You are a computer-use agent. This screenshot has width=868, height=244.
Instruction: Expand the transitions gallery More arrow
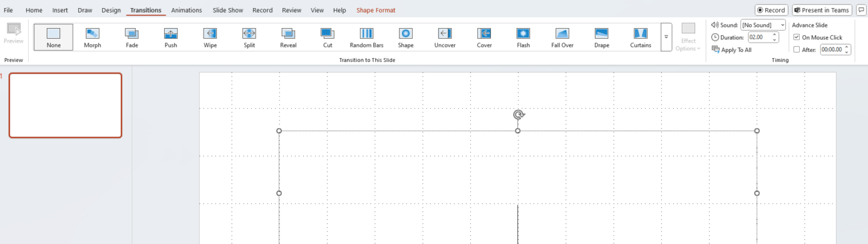click(x=666, y=37)
